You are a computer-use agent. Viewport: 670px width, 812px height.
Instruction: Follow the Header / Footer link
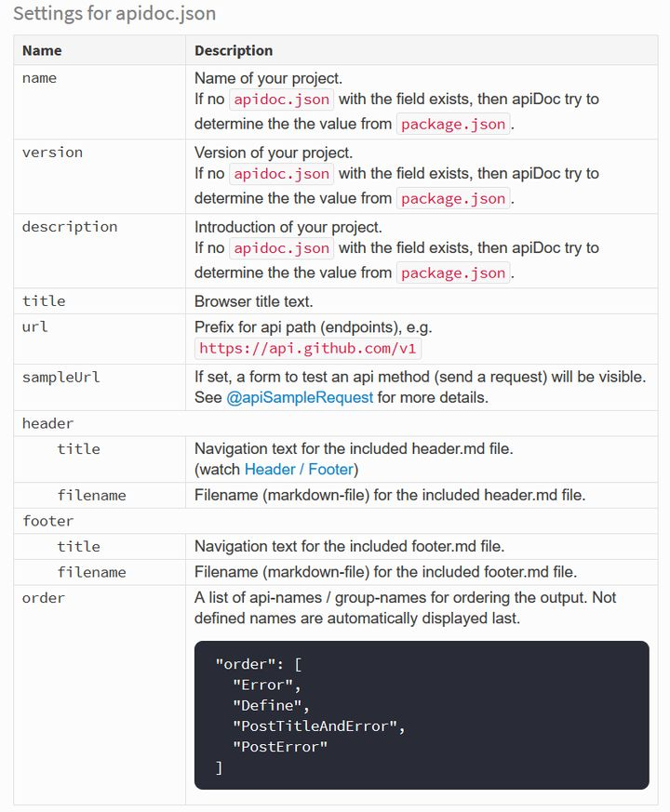(299, 469)
